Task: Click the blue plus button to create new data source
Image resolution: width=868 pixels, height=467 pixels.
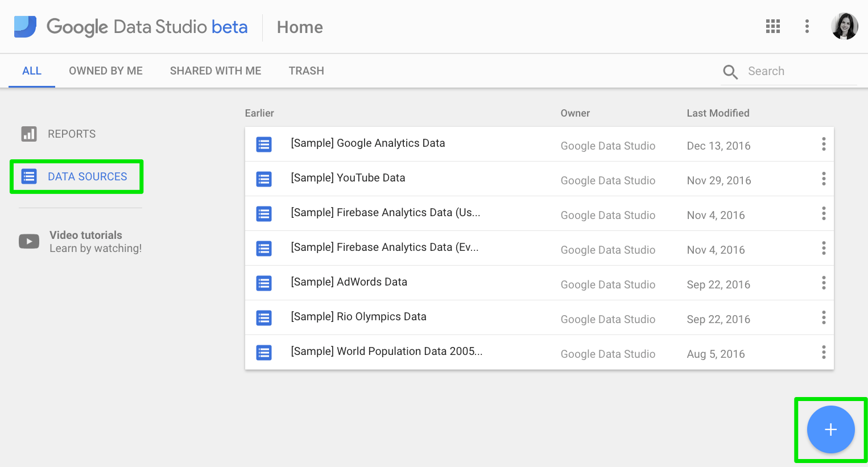Action: (x=831, y=429)
